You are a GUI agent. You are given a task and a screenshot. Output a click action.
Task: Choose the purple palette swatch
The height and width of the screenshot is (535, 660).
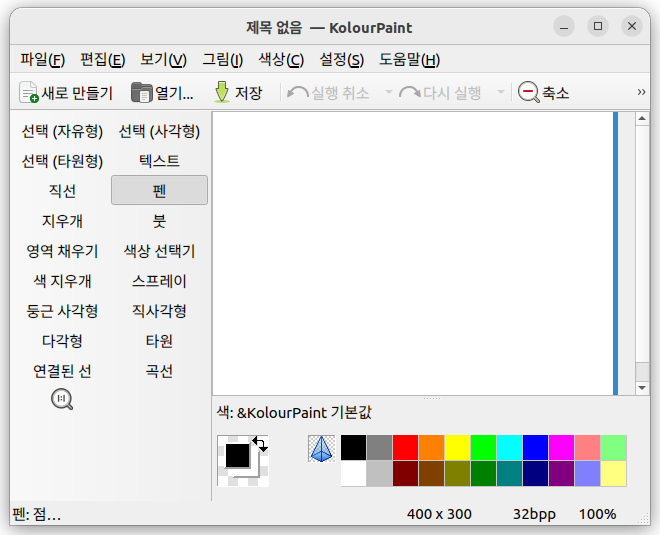tap(562, 474)
